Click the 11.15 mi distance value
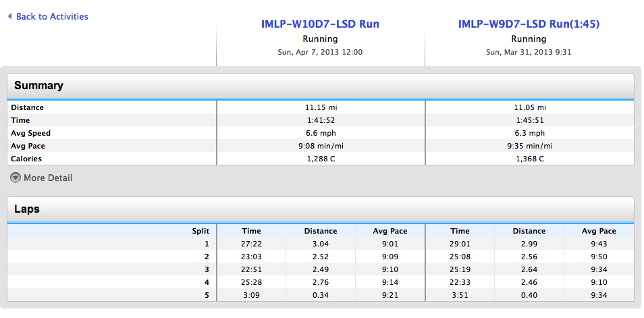The height and width of the screenshot is (318, 644). (x=321, y=107)
